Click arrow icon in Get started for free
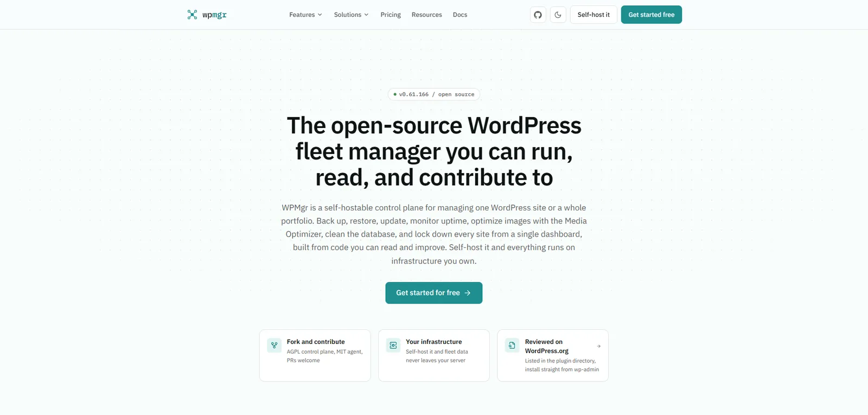 point(468,293)
